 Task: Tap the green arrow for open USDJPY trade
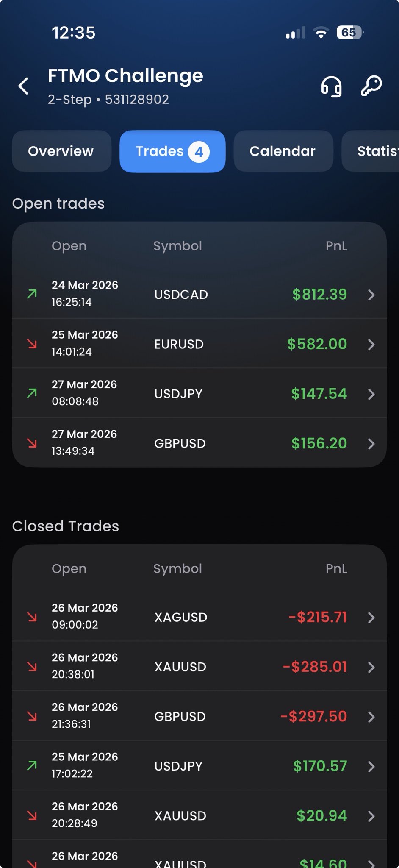[x=32, y=393]
